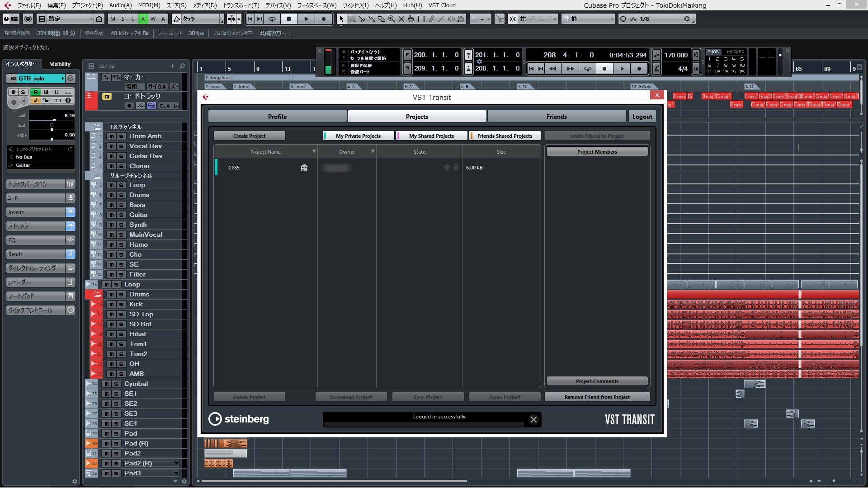This screenshot has width=868, height=488.
Task: Click the add track plus icon
Action: [x=173, y=66]
